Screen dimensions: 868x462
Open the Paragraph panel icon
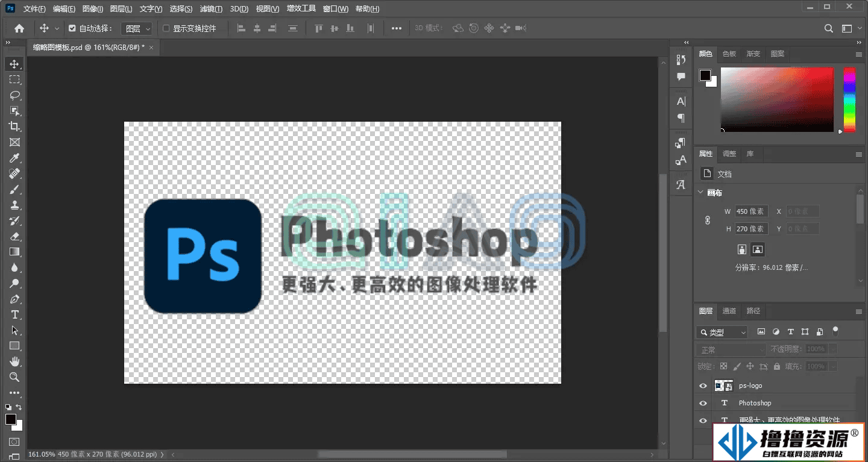[681, 118]
